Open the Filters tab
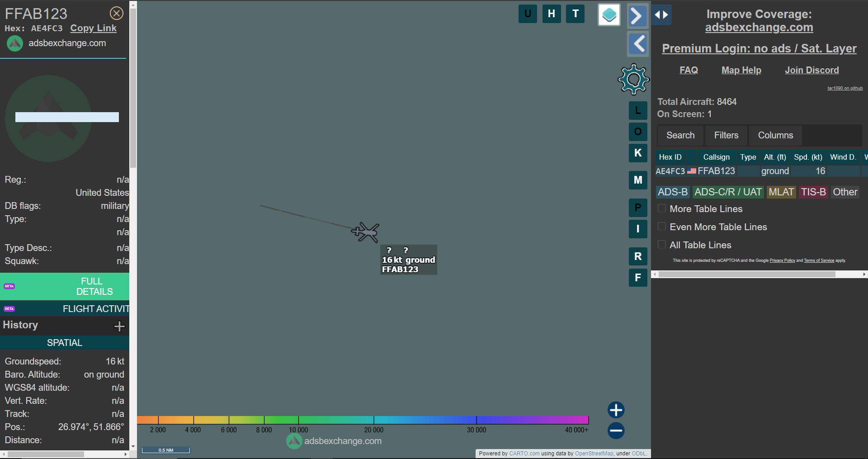Viewport: 868px width, 459px height. [x=726, y=135]
